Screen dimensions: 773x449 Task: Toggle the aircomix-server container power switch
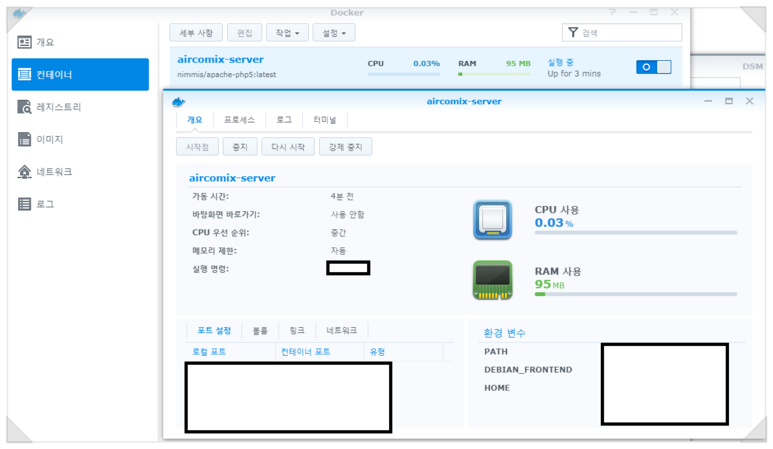pos(654,67)
